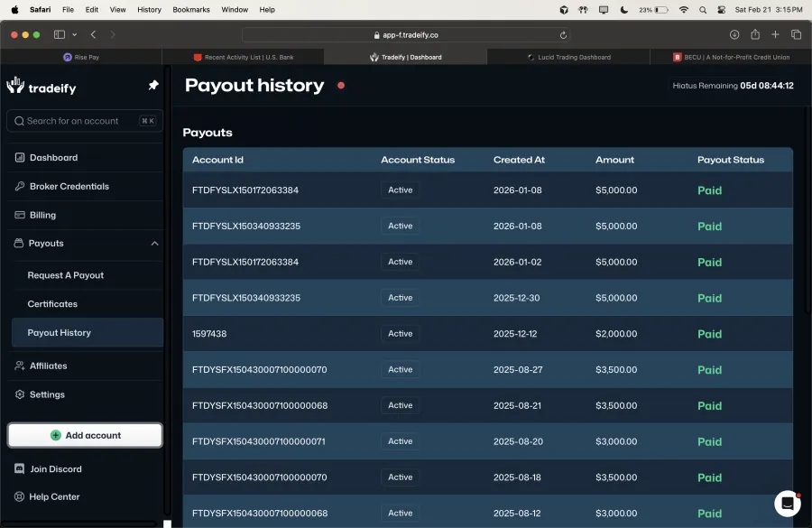Open the Help menu
This screenshot has height=528, width=812.
(267, 9)
